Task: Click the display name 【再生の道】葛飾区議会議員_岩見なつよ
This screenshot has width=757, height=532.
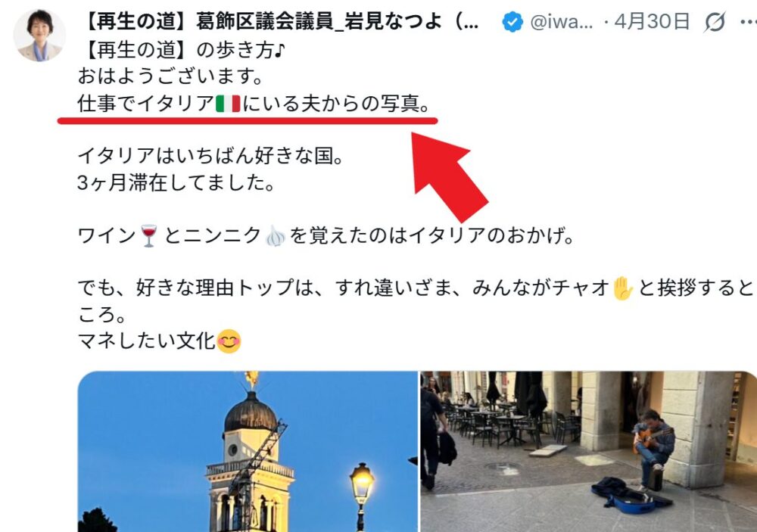Action: pos(279,22)
